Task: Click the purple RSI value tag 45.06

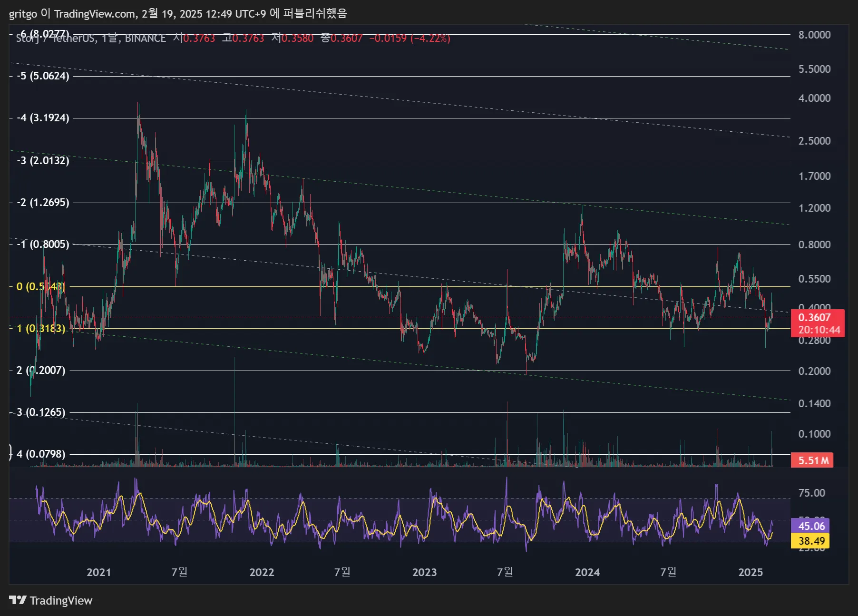Action: pos(810,526)
